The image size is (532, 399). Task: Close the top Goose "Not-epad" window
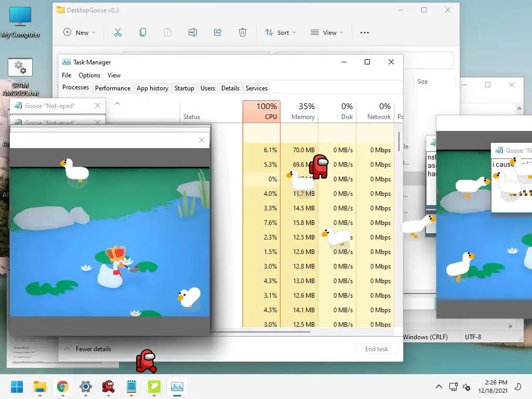coord(98,105)
